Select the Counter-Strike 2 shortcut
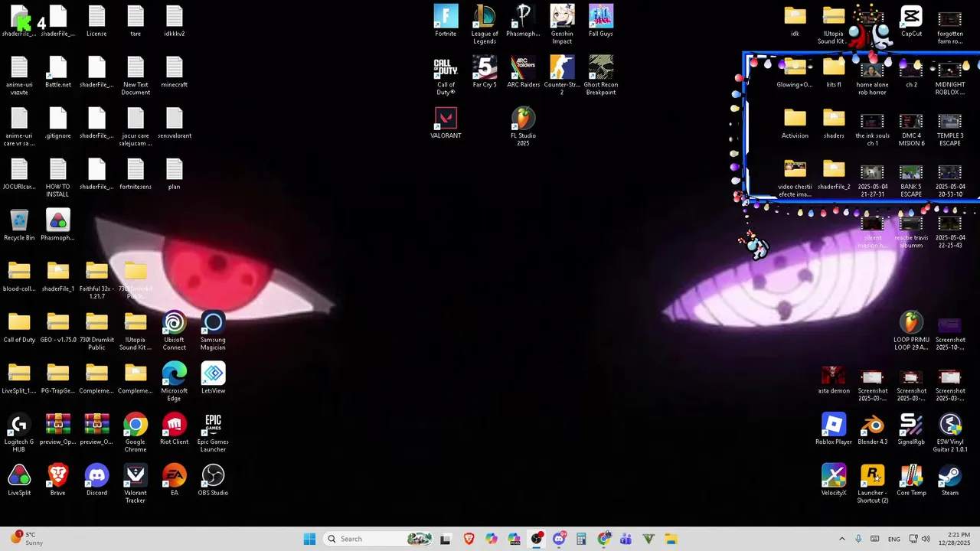Image resolution: width=980 pixels, height=551 pixels. click(562, 76)
